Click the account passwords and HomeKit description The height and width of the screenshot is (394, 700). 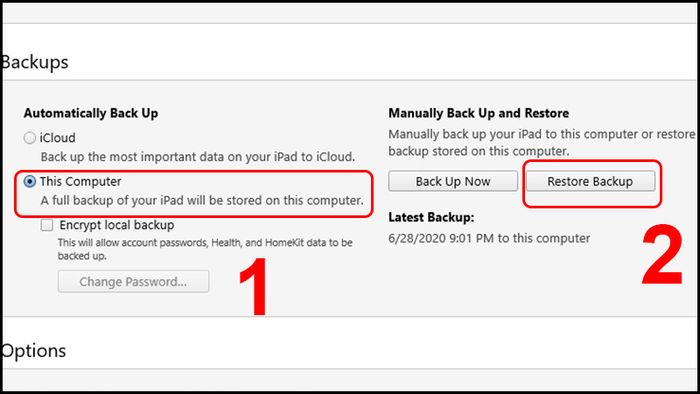(205, 249)
